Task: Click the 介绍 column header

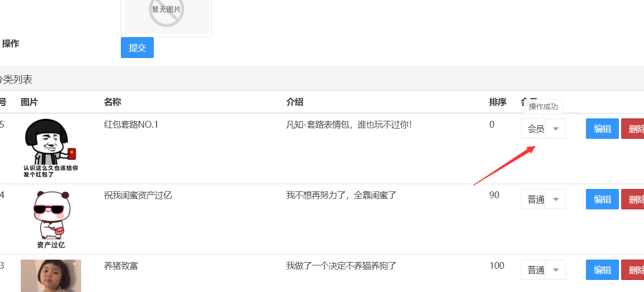Action: pyautogui.click(x=294, y=102)
